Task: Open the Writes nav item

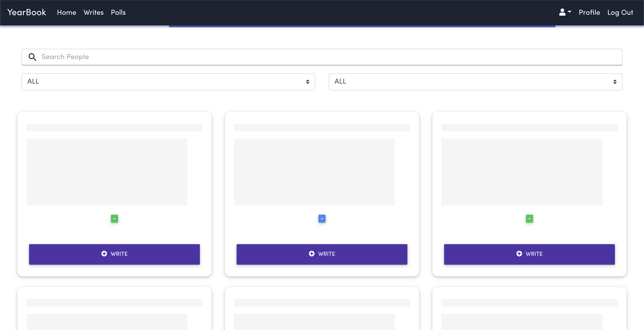Action: (x=93, y=13)
